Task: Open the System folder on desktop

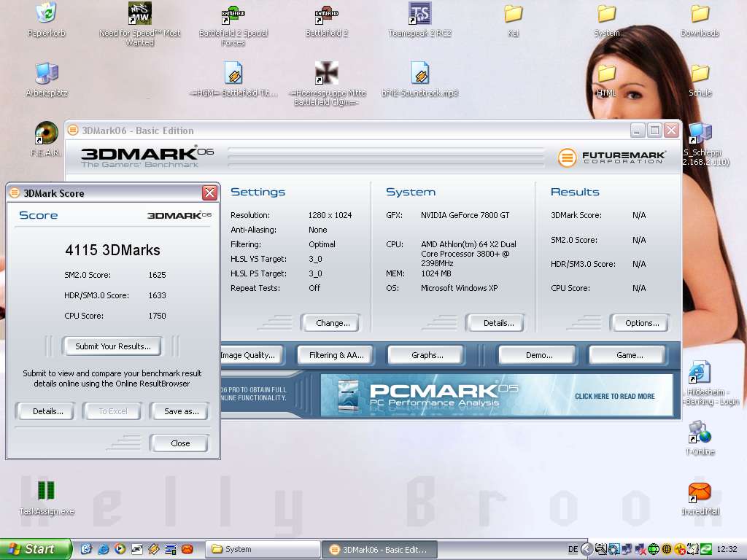Action: (x=606, y=14)
